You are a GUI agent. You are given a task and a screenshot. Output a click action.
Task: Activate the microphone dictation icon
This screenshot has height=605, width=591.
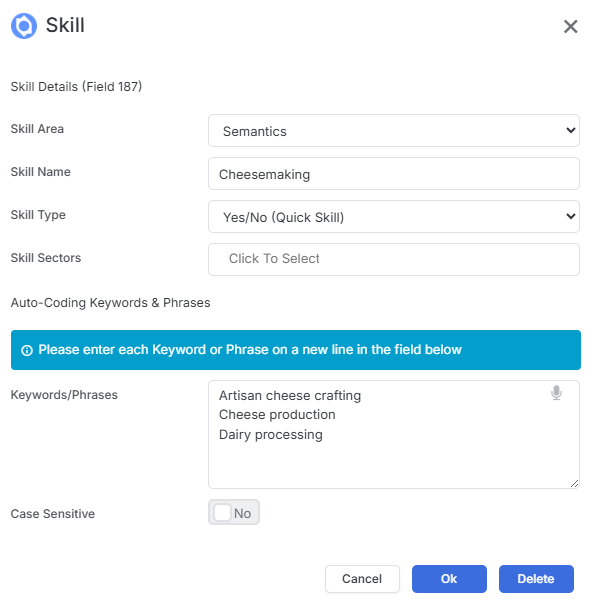coord(556,393)
